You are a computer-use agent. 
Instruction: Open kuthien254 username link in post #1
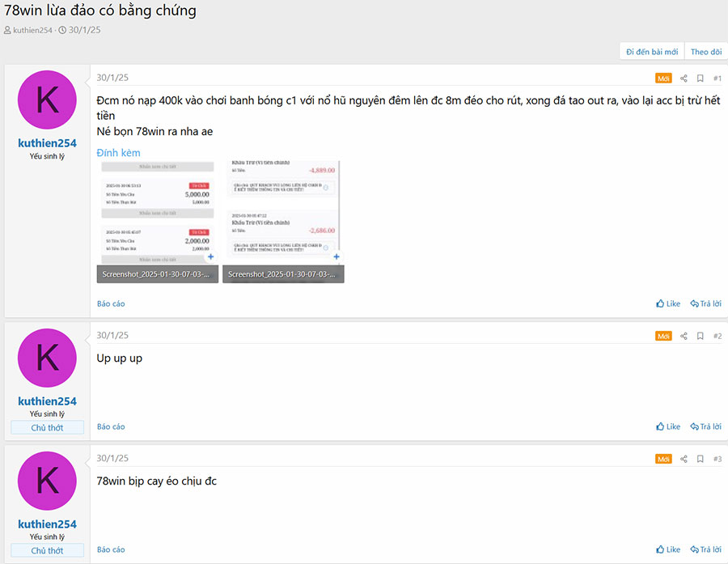(47, 143)
